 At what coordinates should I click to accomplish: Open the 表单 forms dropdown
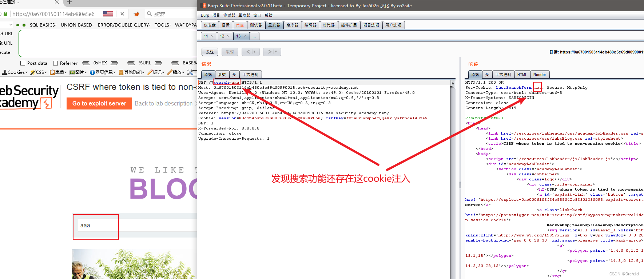click(59, 72)
